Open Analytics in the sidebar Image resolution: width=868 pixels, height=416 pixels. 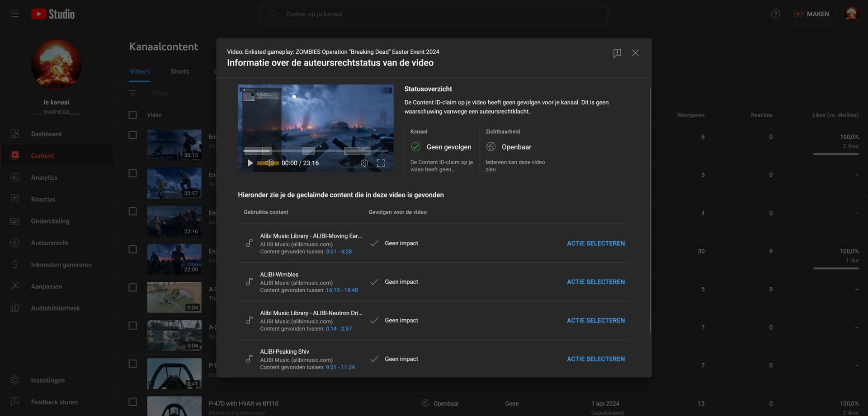[x=44, y=178]
